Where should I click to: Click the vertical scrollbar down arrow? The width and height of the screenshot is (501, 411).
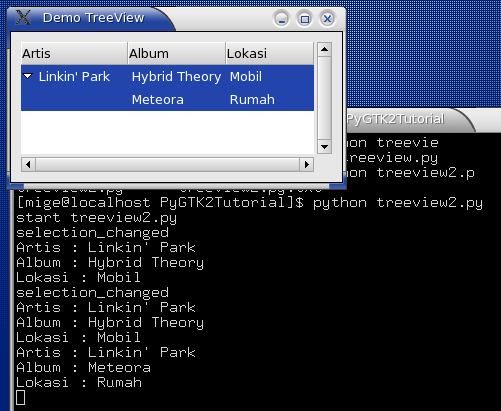click(324, 146)
